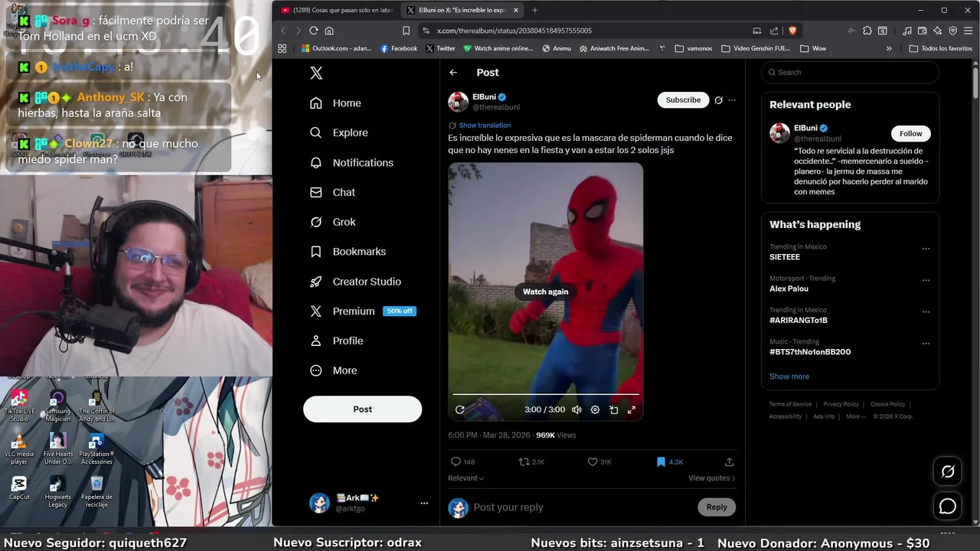Click Show translation link
The height and width of the screenshot is (551, 980).
pos(485,126)
